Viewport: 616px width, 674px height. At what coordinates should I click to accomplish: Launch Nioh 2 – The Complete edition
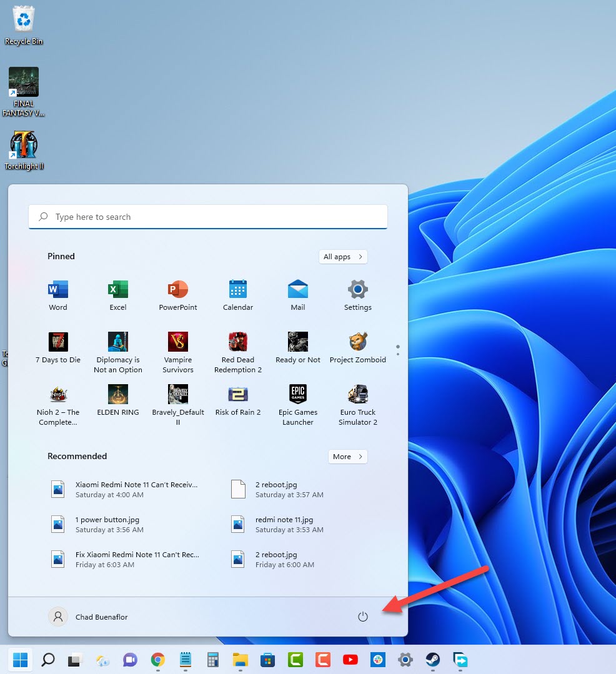coord(58,405)
